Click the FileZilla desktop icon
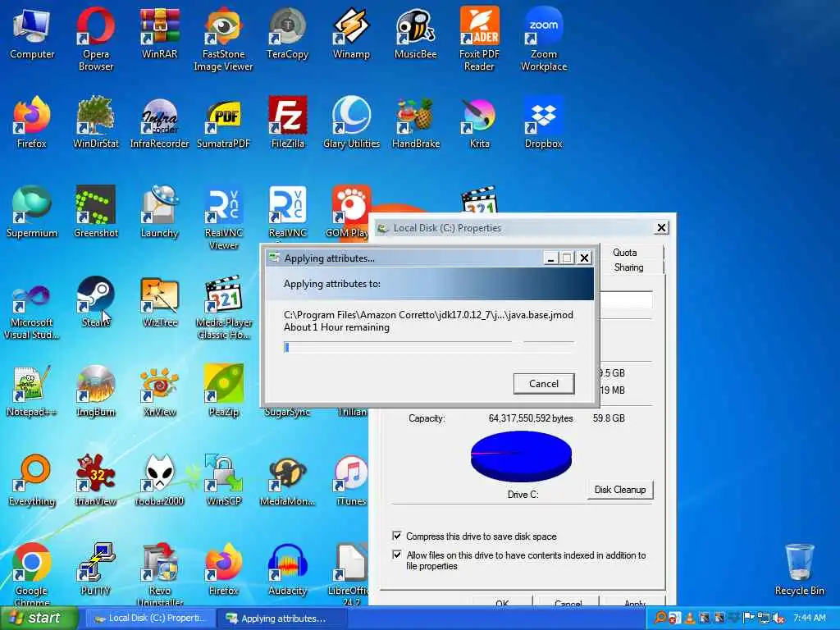The width and height of the screenshot is (840, 630). 288,122
